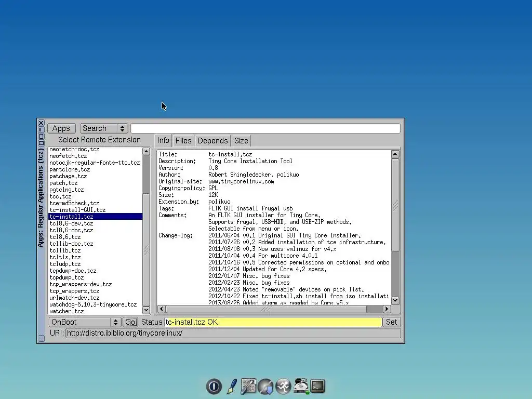
Task: Select notocjk-regular-fonts-ttc.tcz extension
Action: pos(95,163)
